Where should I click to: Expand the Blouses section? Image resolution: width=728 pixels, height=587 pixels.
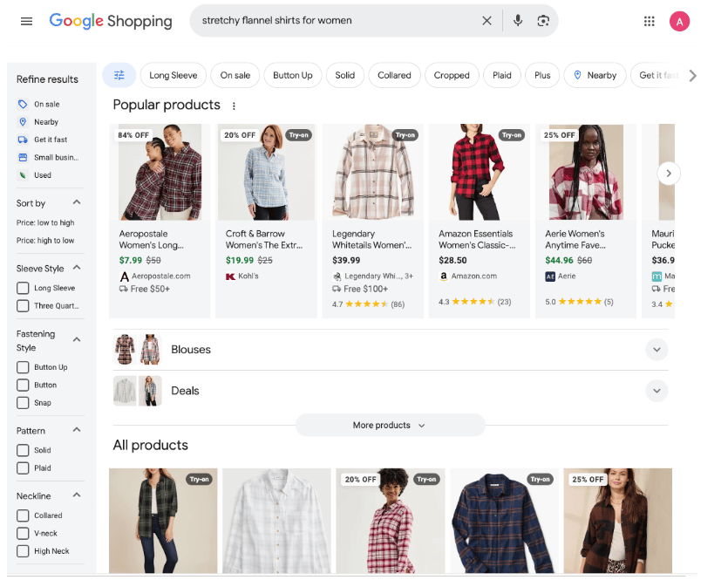(x=657, y=350)
